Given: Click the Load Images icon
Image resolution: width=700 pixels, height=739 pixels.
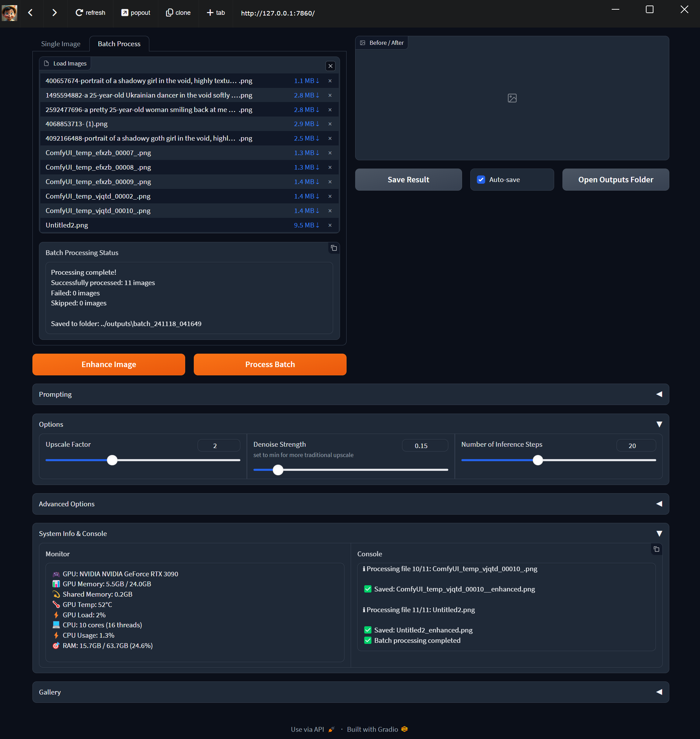Looking at the screenshot, I should (48, 64).
